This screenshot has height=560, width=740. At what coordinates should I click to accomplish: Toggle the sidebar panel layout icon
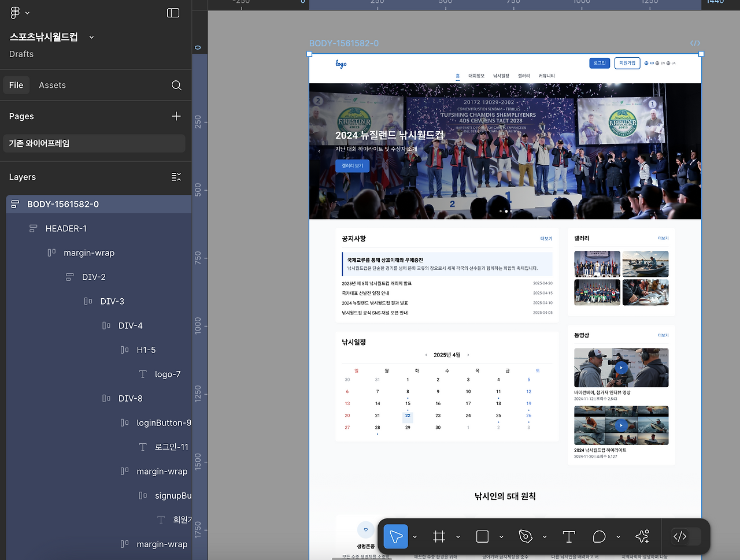[x=173, y=13]
